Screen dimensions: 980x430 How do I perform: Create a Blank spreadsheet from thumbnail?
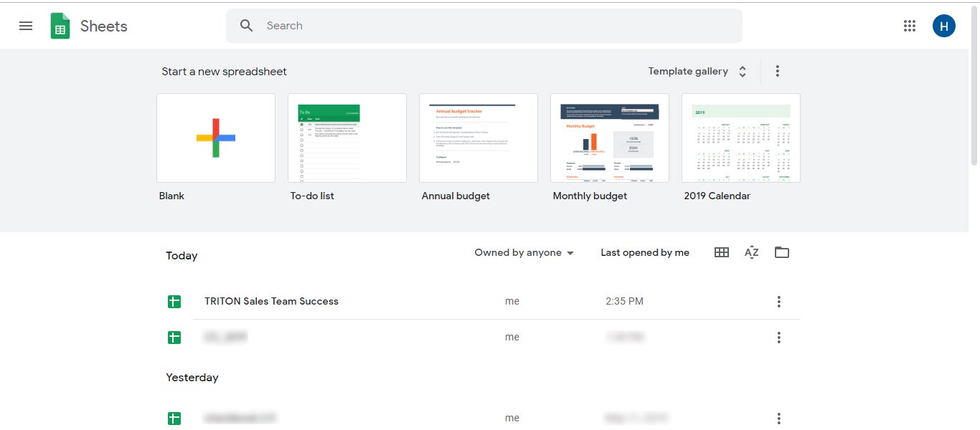216,138
